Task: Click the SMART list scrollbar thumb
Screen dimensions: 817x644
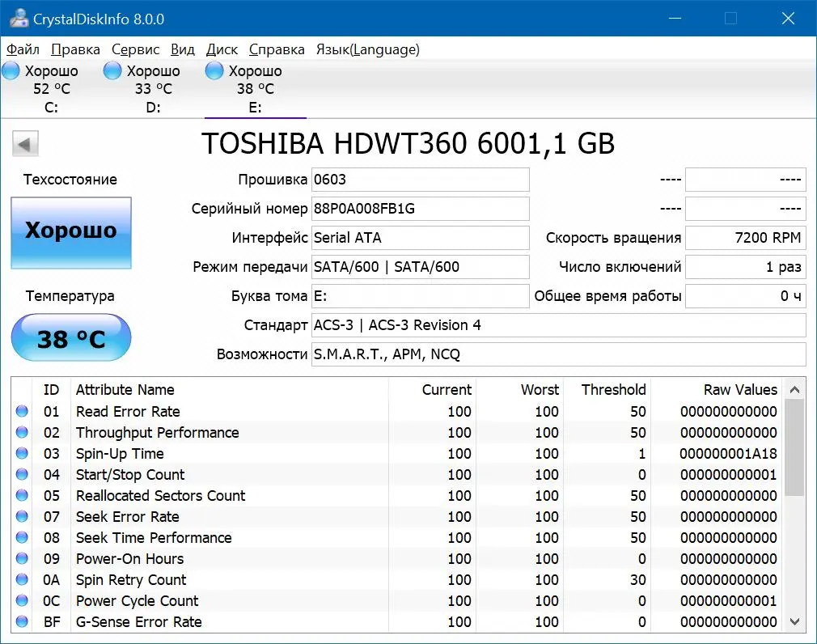Action: click(x=794, y=448)
